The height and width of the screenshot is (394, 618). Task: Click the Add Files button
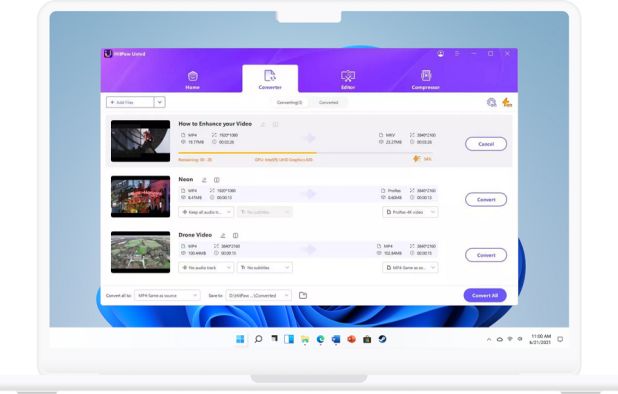pyautogui.click(x=130, y=102)
